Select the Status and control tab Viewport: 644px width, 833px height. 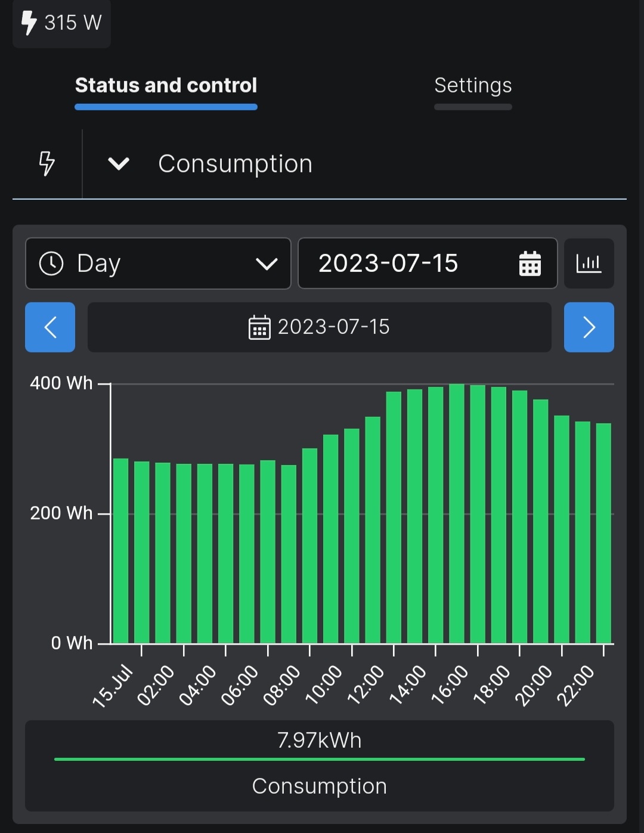point(166,85)
